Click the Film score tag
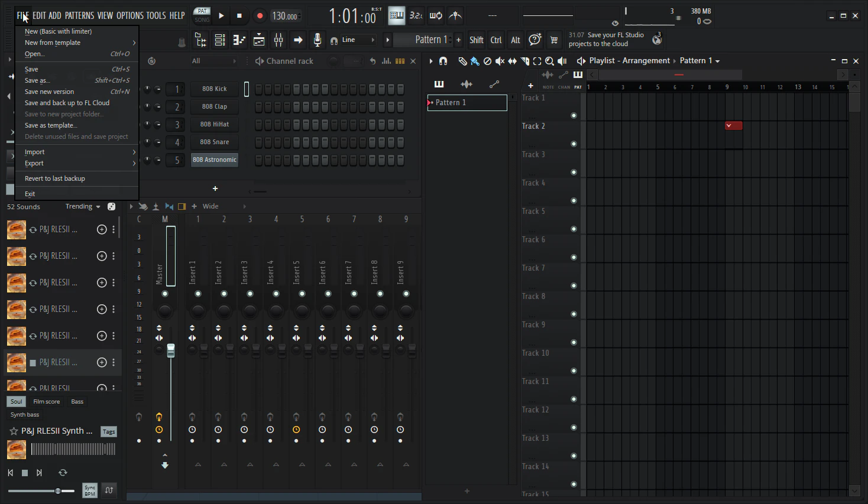The image size is (868, 504). click(47, 402)
